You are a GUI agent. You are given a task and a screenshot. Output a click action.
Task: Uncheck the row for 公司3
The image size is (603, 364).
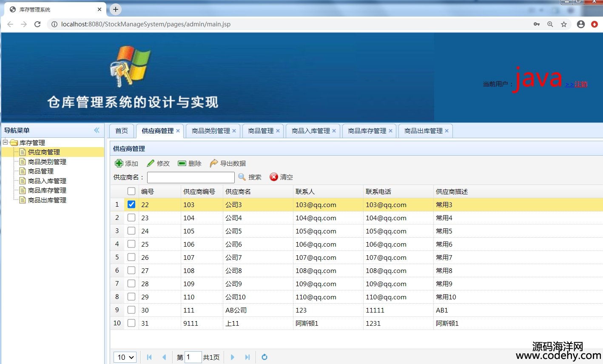pyautogui.click(x=131, y=205)
